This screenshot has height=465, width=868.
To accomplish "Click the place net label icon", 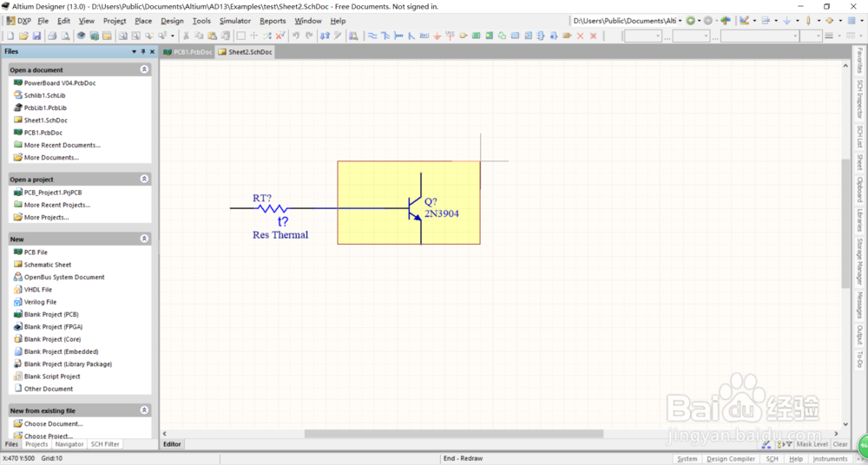I will (424, 36).
